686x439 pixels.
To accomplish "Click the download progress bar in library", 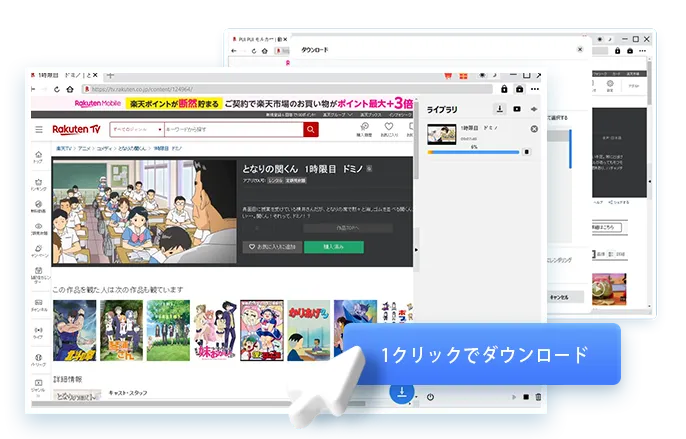I will (473, 152).
